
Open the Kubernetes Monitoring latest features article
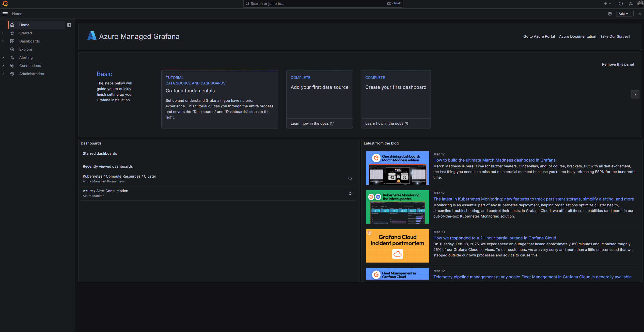click(x=533, y=199)
